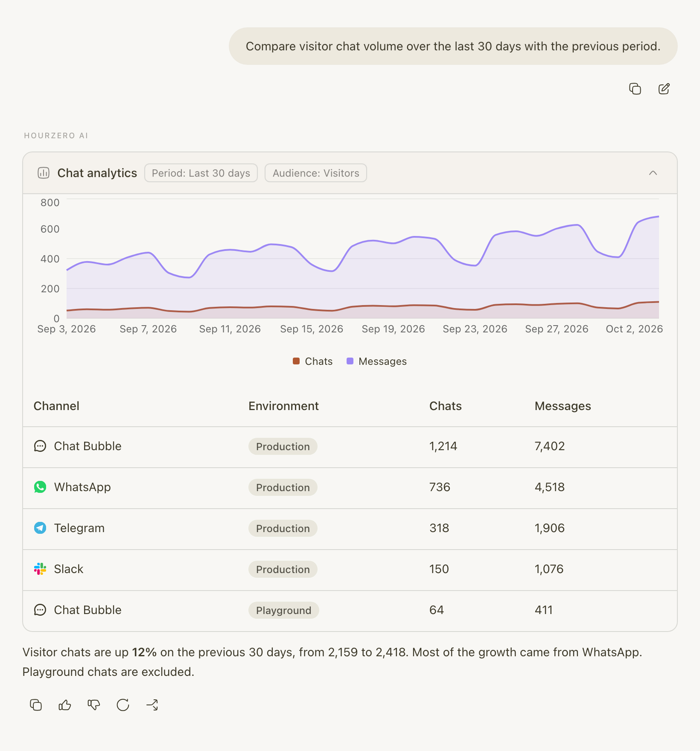The height and width of the screenshot is (751, 700).
Task: Click the share arrow under the response
Action: pyautogui.click(x=152, y=705)
